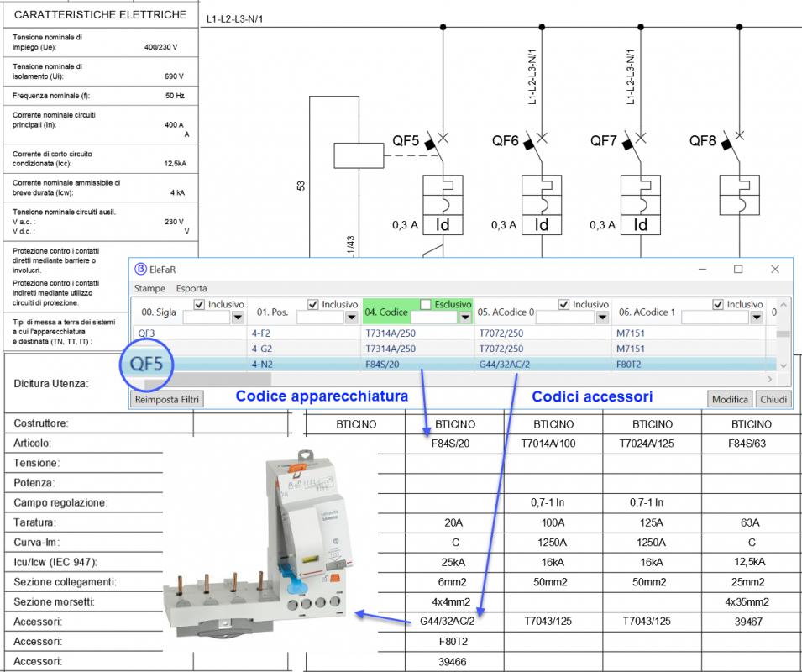Open the Stampe menu
The height and width of the screenshot is (672, 802).
point(149,288)
